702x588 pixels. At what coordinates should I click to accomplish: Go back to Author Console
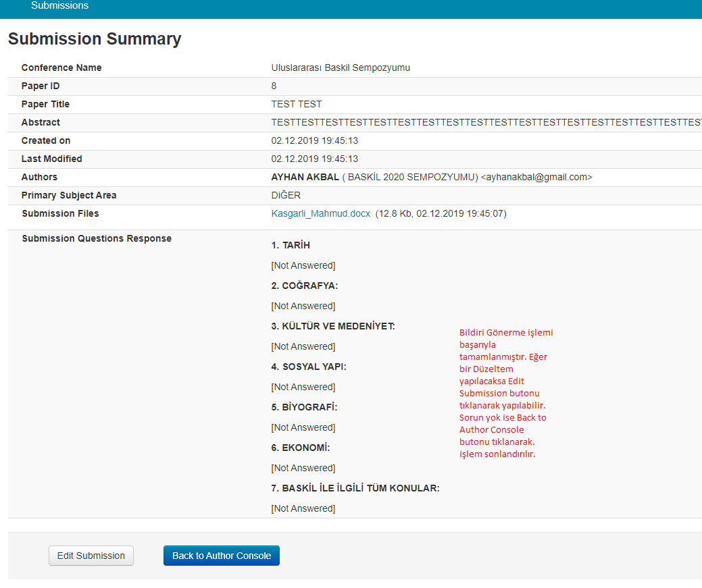tap(221, 556)
